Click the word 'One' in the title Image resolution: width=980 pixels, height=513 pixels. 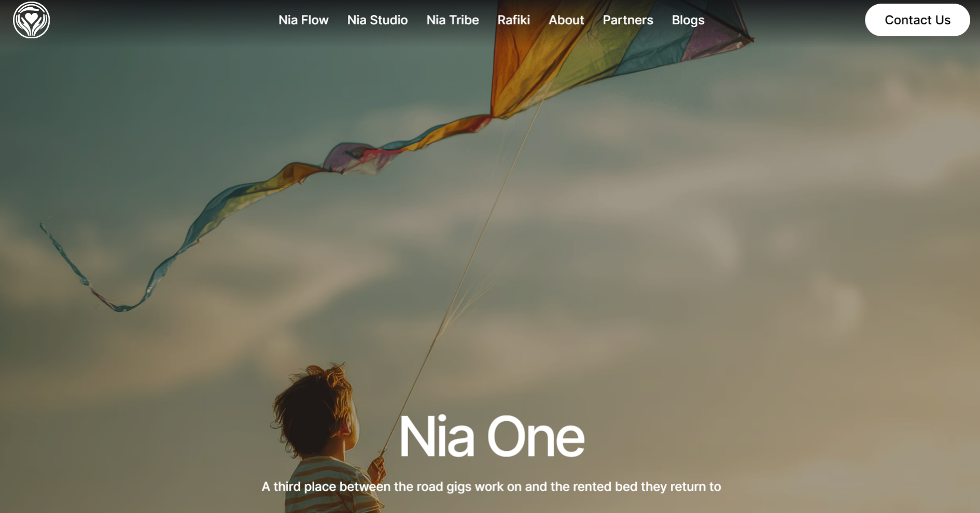(536, 438)
